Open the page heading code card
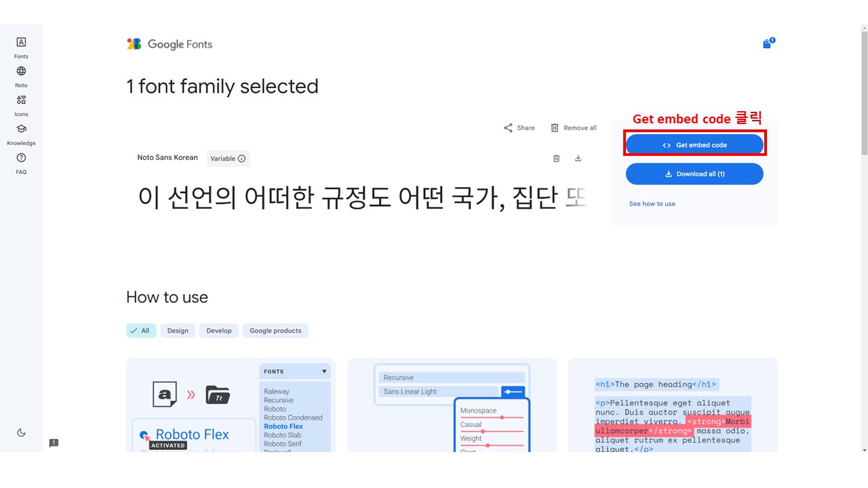This screenshot has height=488, width=868. (673, 405)
